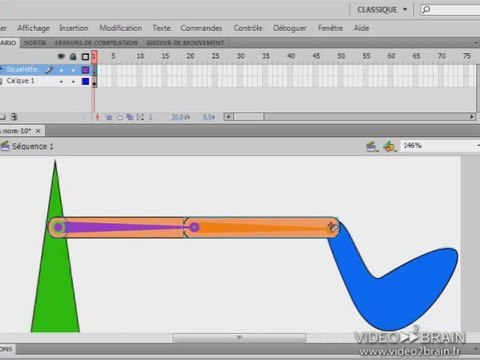Open the Texte menu

162,28
